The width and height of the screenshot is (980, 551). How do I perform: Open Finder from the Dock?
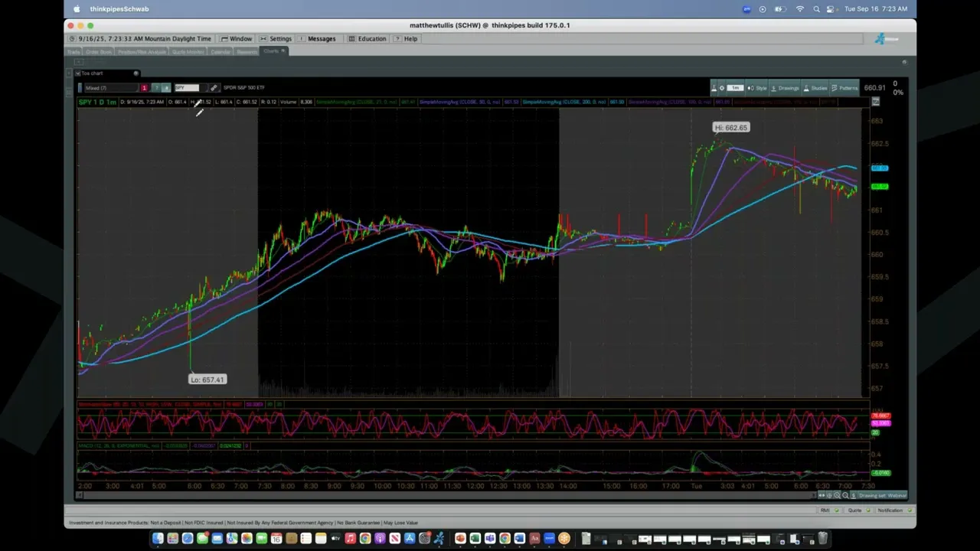tap(158, 539)
